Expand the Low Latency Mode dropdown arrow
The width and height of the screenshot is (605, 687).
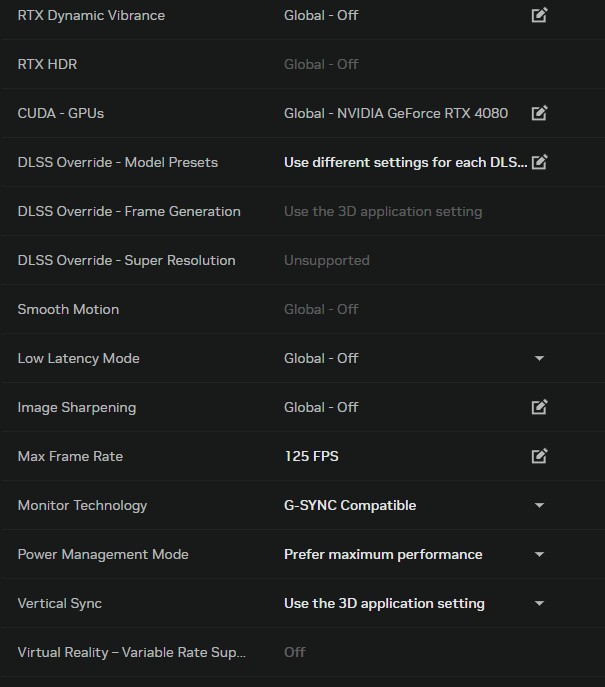(x=539, y=358)
